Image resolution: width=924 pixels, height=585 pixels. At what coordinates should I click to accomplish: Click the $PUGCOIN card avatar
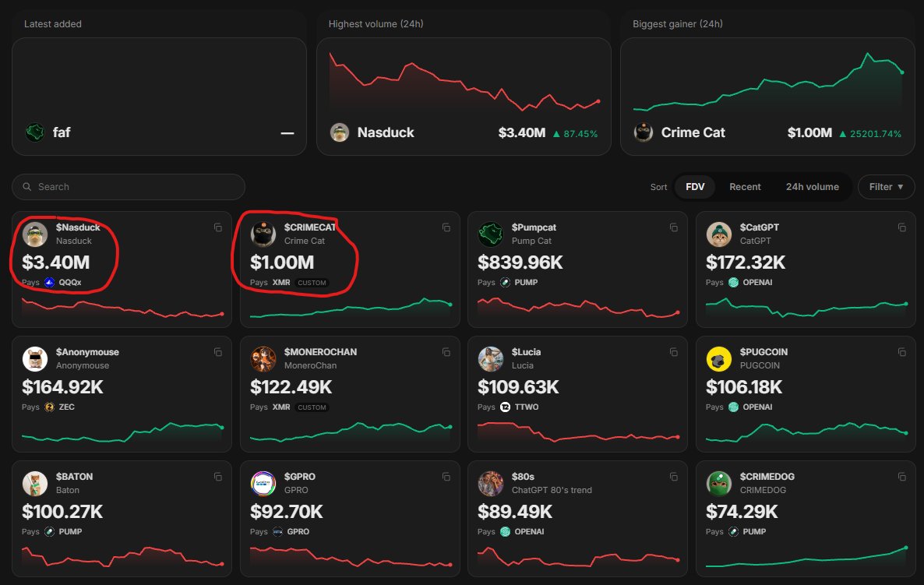click(719, 359)
